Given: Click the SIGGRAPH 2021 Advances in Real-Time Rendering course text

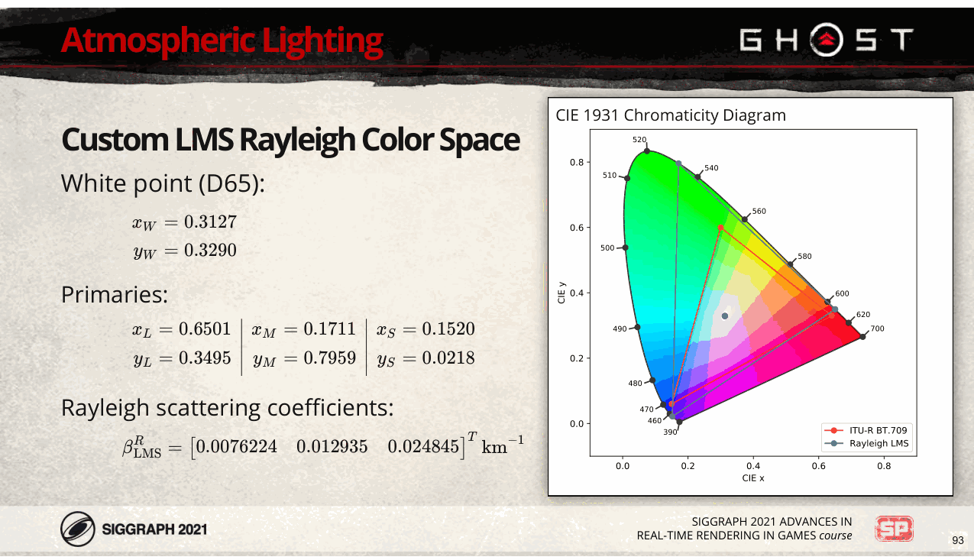Looking at the screenshot, I should pos(744,528).
